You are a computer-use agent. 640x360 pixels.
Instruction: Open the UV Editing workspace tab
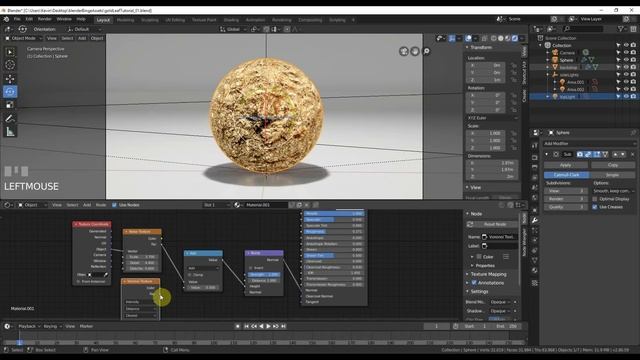(x=175, y=20)
